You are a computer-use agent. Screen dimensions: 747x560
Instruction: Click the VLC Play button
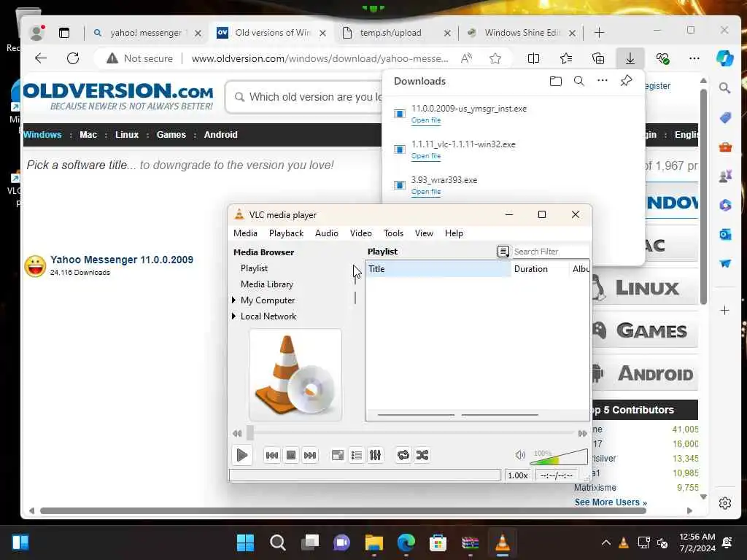click(241, 455)
